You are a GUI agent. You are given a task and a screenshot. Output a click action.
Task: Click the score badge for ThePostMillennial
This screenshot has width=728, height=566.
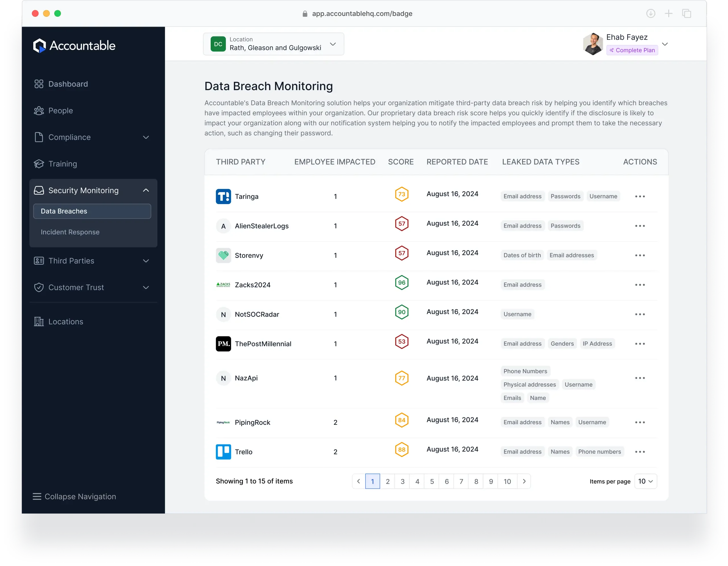[401, 341]
